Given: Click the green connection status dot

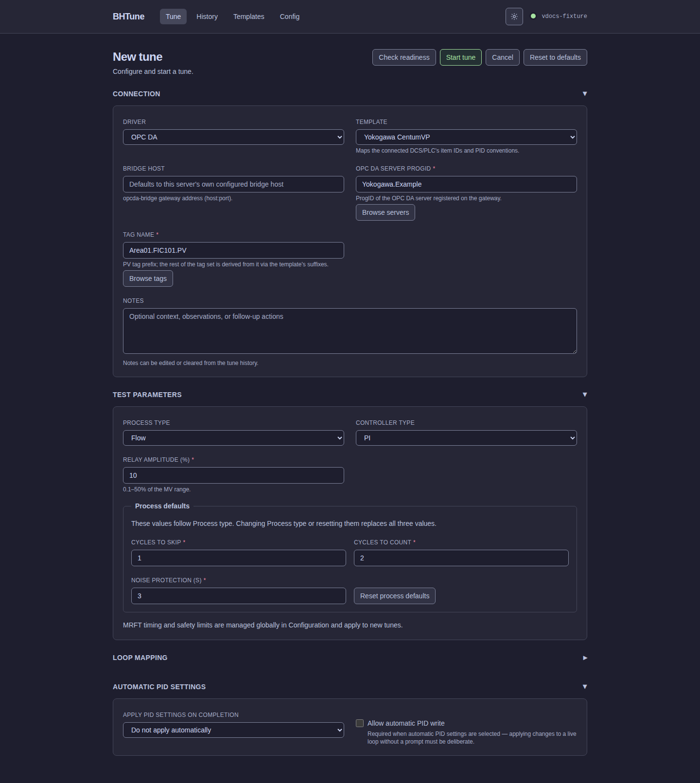Looking at the screenshot, I should tap(533, 16).
